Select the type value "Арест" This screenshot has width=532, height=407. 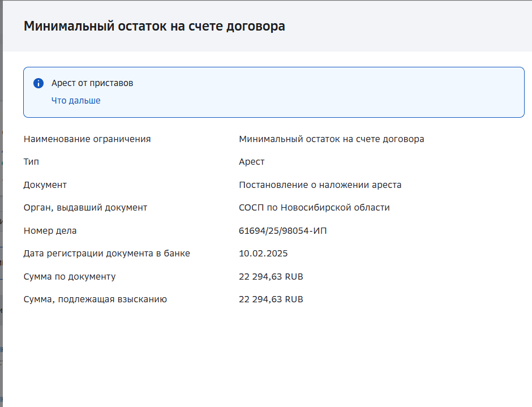[x=251, y=162]
